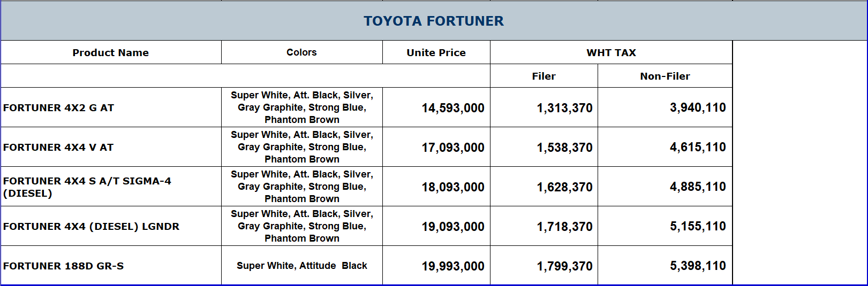Click the FORTUNER 4X2 G AT row name
The height and width of the screenshot is (286, 868).
(x=58, y=107)
